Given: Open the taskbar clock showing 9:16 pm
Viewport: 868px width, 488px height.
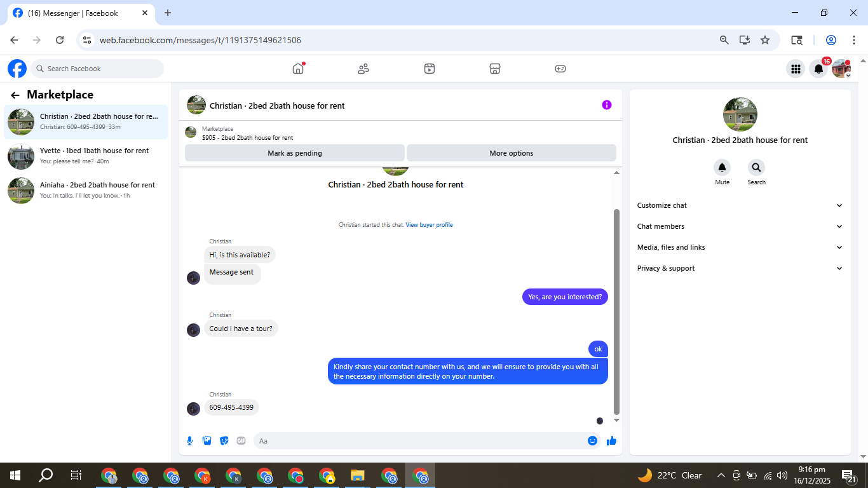Looking at the screenshot, I should pos(811,475).
